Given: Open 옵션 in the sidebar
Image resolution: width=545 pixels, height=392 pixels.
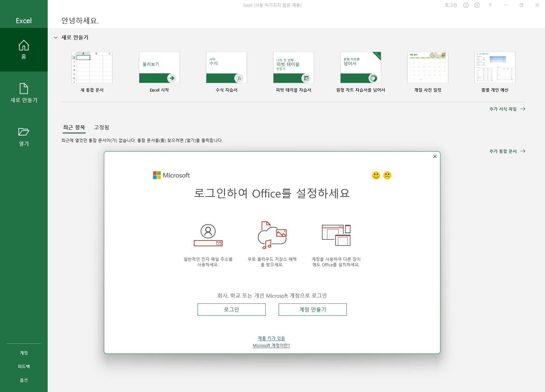Looking at the screenshot, I should tap(24, 380).
